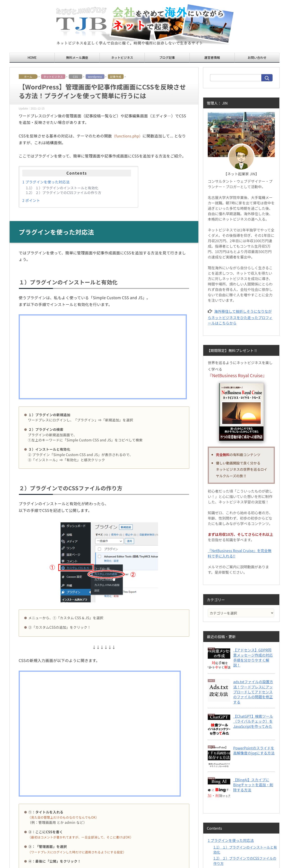Open ブログ記事 menu item
This screenshot has width=289, height=868.
pyautogui.click(x=167, y=58)
